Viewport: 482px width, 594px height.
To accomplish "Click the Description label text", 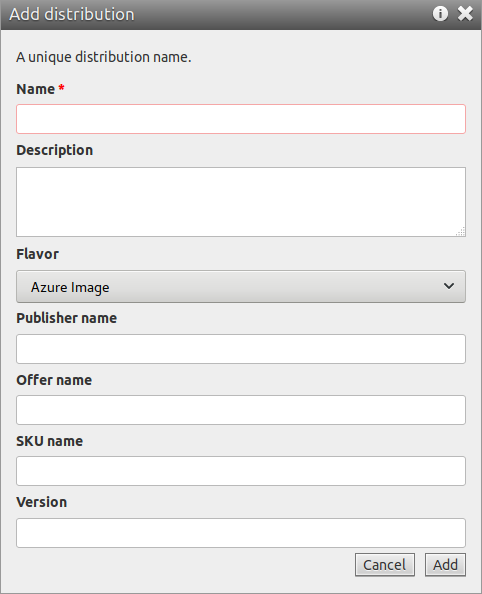I will tap(55, 151).
